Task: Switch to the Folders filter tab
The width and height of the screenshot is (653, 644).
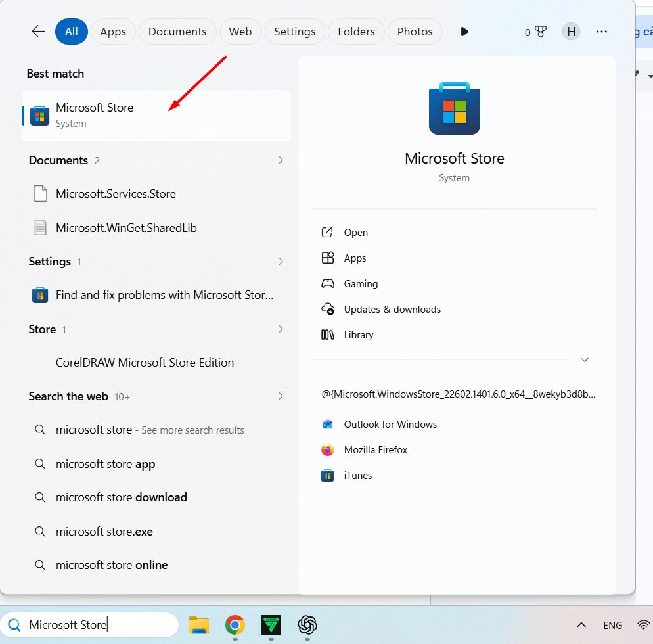Action: [x=356, y=32]
